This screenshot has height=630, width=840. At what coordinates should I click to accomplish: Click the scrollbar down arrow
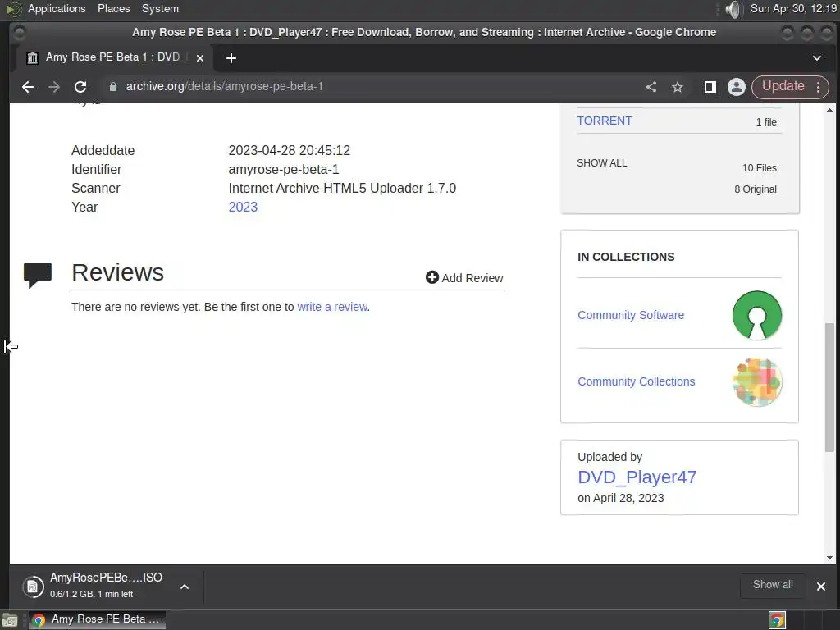(x=829, y=558)
